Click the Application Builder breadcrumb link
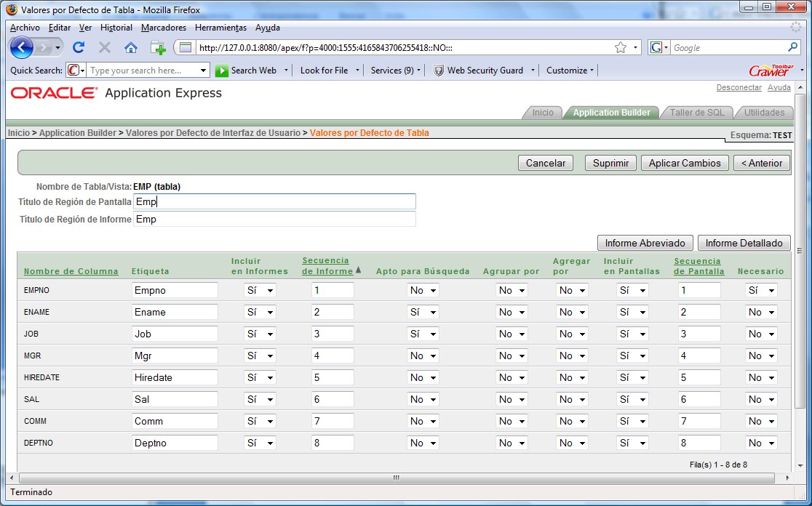The width and height of the screenshot is (812, 506). 78,133
